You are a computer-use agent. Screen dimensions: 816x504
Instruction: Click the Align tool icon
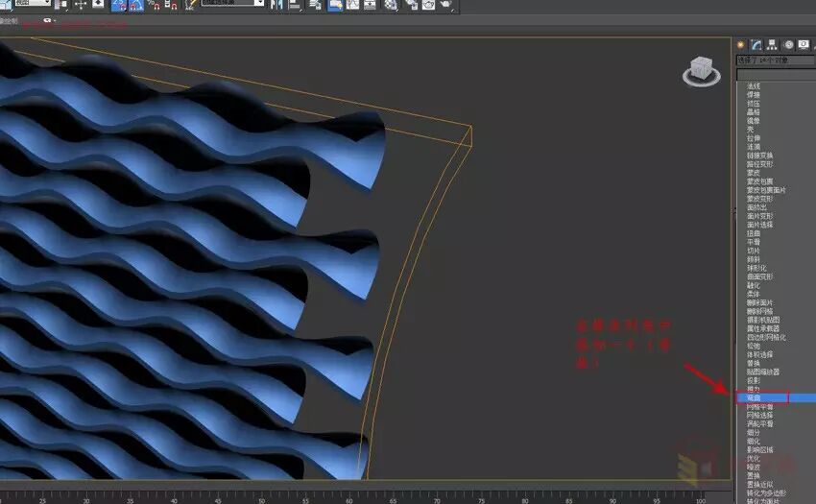tap(295, 5)
